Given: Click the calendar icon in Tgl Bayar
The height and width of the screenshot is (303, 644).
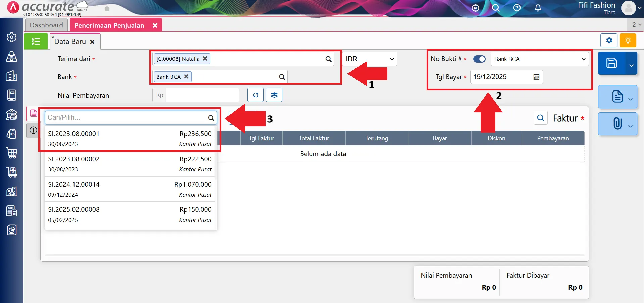Looking at the screenshot, I should click(536, 77).
